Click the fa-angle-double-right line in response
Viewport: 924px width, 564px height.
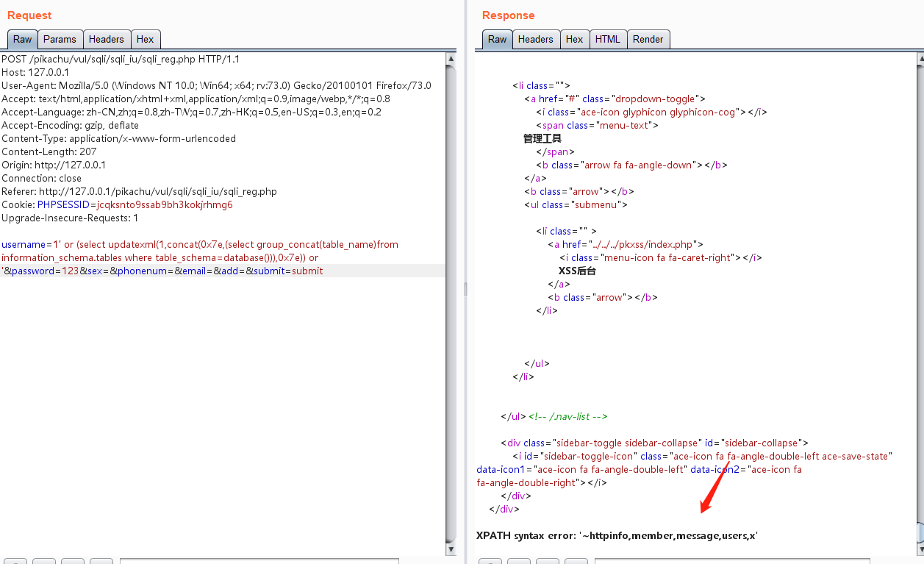click(x=542, y=482)
